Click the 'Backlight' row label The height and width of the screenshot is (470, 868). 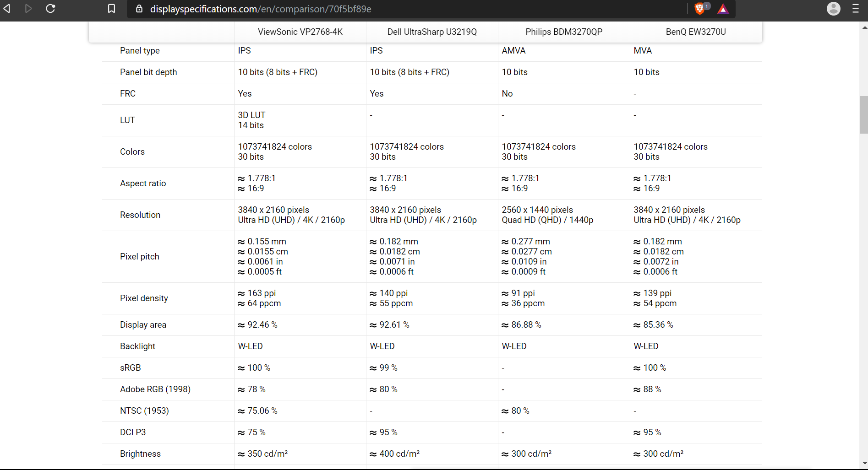pyautogui.click(x=137, y=346)
